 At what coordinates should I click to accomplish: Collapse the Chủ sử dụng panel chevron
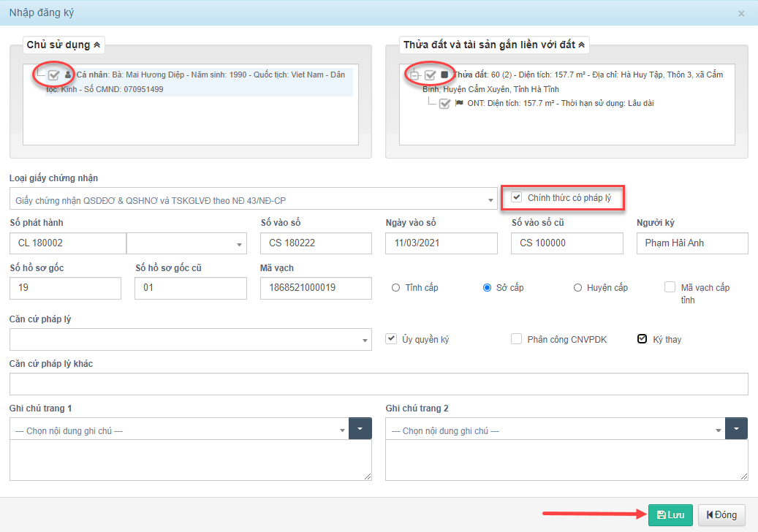pyautogui.click(x=96, y=45)
